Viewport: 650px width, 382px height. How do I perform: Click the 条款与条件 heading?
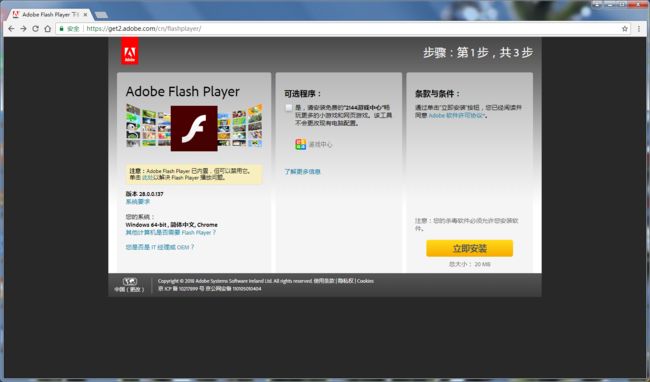pyautogui.click(x=437, y=94)
